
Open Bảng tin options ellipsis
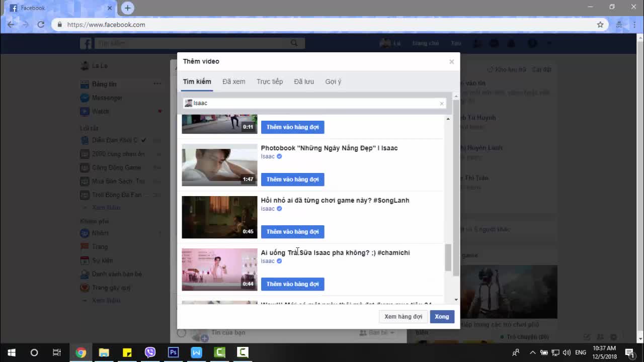tap(157, 84)
